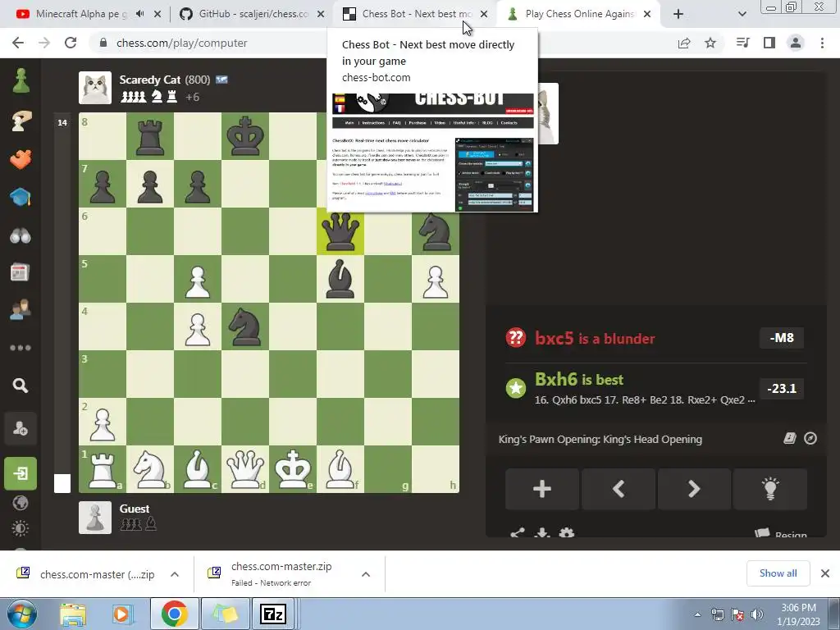Open the Play menu hand icon
Image resolution: width=840 pixels, height=630 pixels.
(21, 121)
